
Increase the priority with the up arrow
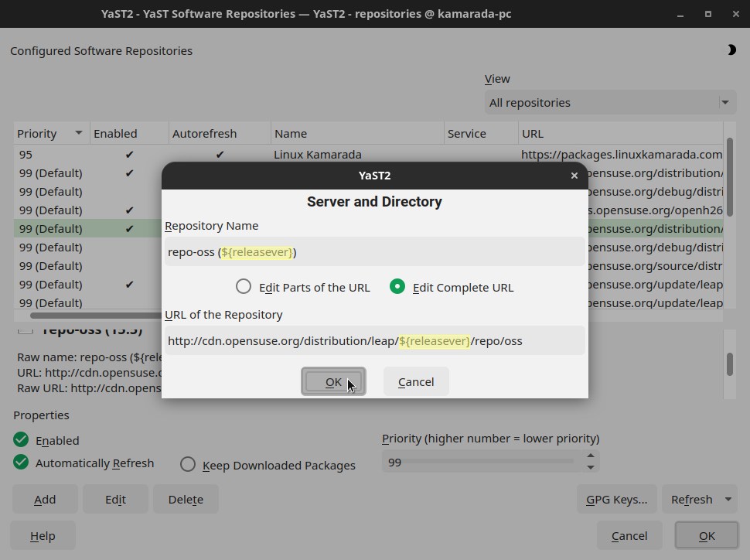[x=591, y=456]
